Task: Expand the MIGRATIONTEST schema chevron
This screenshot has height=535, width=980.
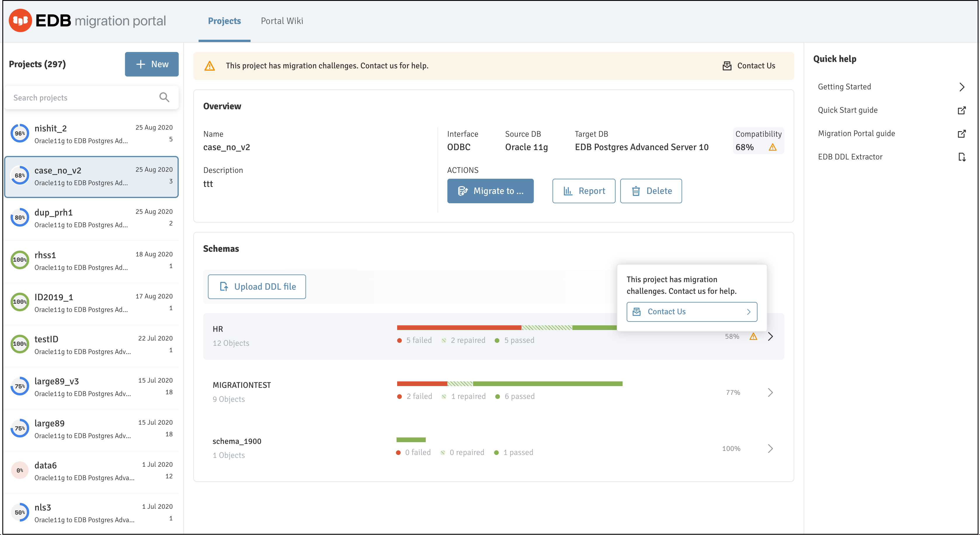Action: [x=770, y=392]
